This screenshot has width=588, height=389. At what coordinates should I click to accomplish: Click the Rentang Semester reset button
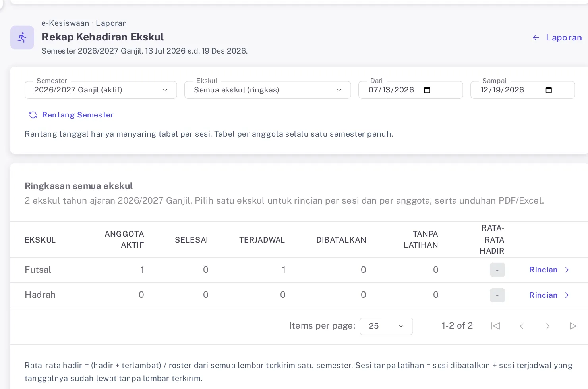tap(72, 115)
